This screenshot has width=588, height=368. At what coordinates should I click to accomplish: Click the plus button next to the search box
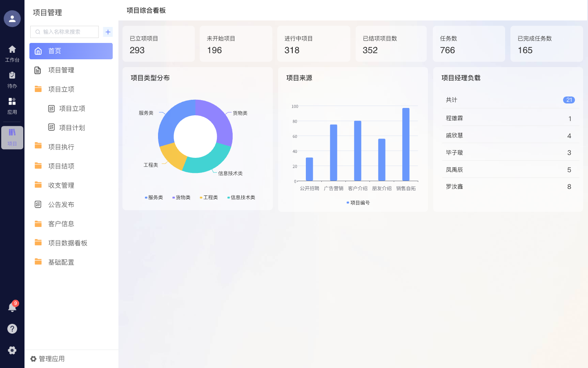(x=108, y=31)
